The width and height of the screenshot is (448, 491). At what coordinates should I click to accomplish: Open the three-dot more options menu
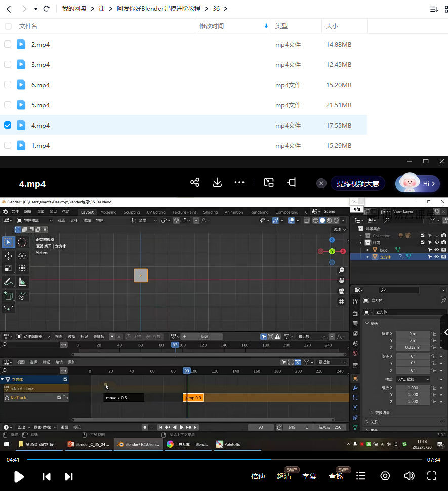pyautogui.click(x=239, y=183)
